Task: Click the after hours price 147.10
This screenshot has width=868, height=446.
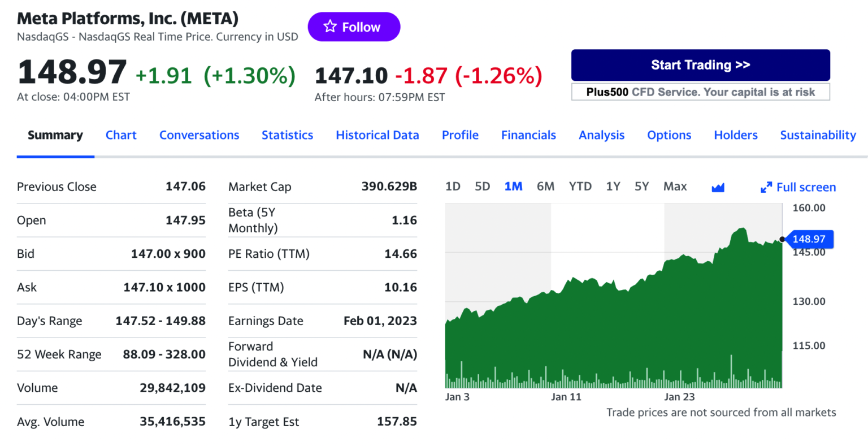Action: (x=351, y=75)
